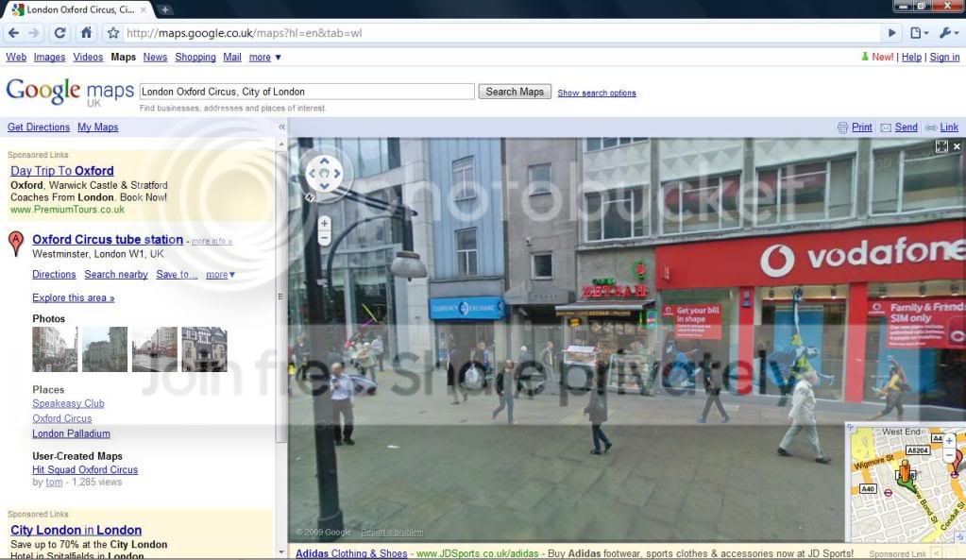Image resolution: width=966 pixels, height=560 pixels.
Task: Open the third photo thumbnail with red buses
Action: point(155,349)
